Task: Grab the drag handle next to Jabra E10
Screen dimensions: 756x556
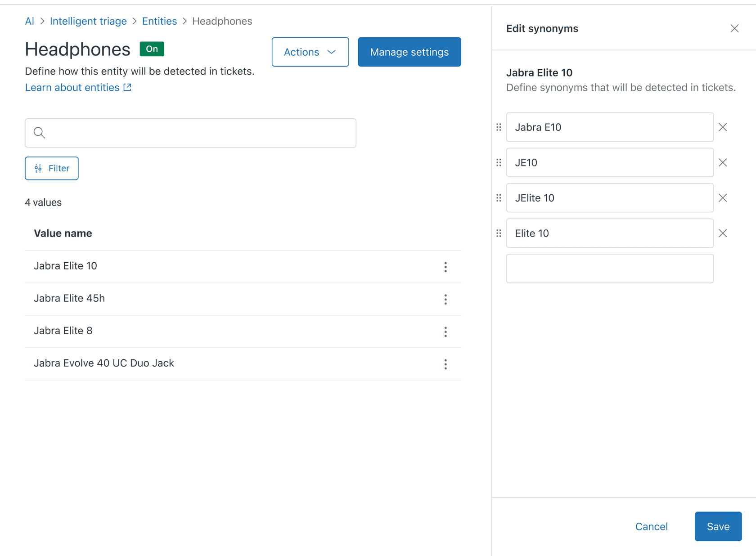Action: pyautogui.click(x=498, y=127)
